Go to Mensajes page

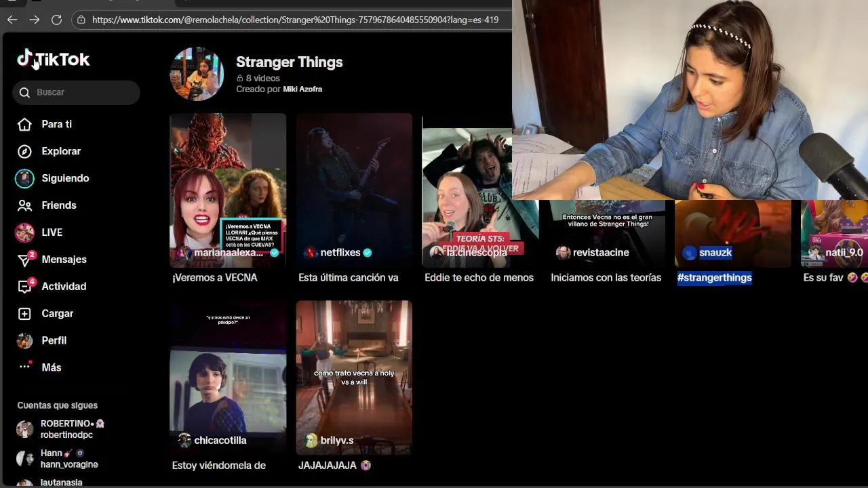tap(64, 260)
